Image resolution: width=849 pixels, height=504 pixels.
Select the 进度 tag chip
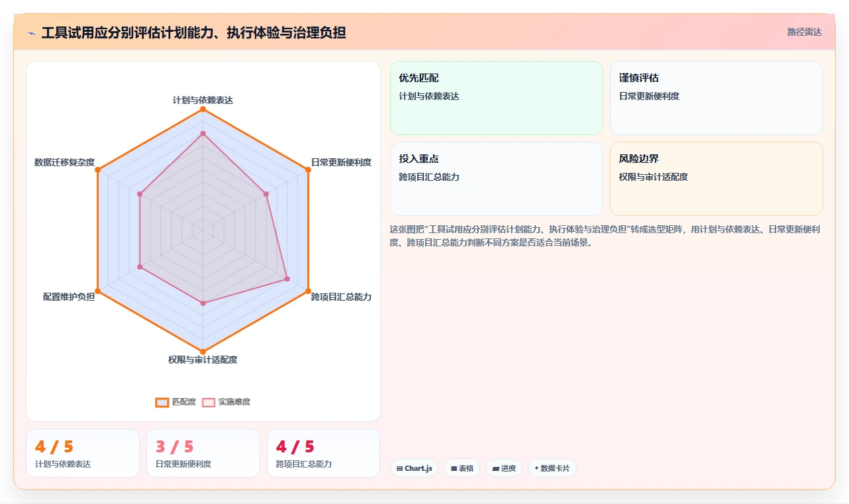pyautogui.click(x=504, y=468)
